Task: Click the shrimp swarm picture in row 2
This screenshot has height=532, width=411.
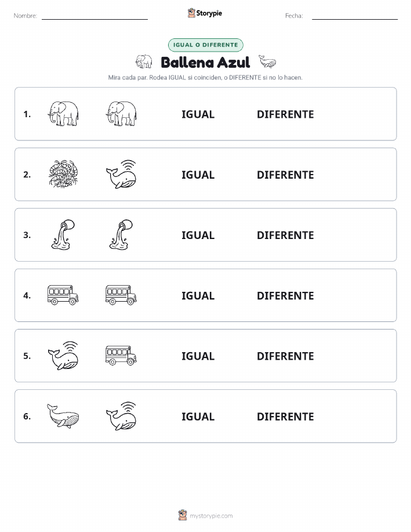Action: 63,174
